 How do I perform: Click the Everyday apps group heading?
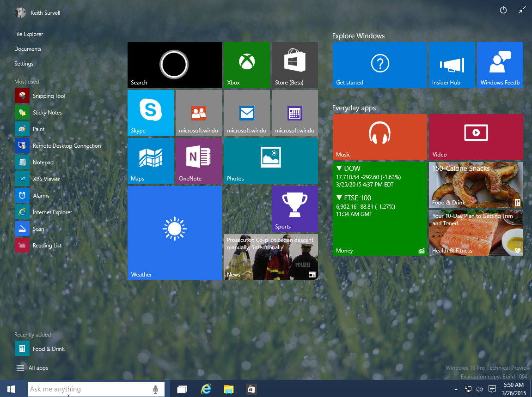point(354,108)
